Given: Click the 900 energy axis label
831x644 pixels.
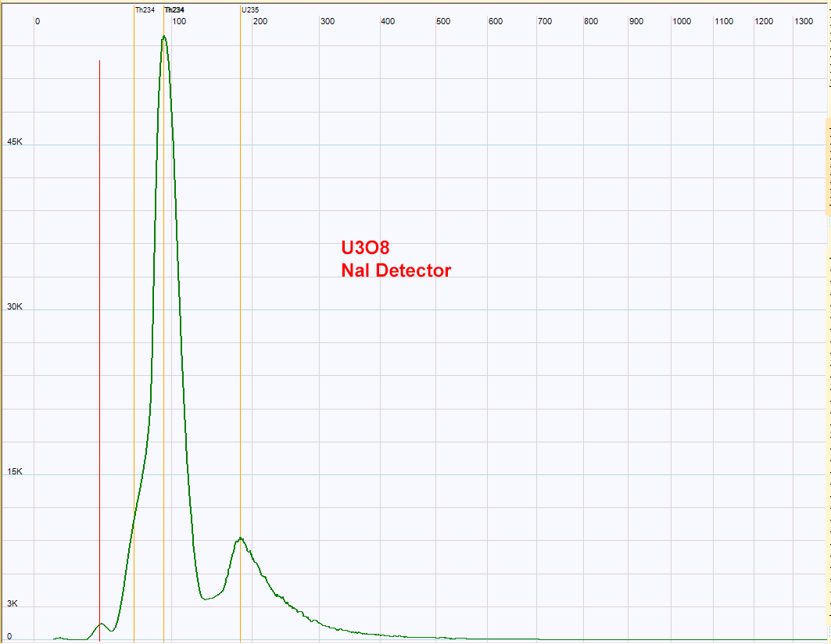Looking at the screenshot, I should [636, 21].
